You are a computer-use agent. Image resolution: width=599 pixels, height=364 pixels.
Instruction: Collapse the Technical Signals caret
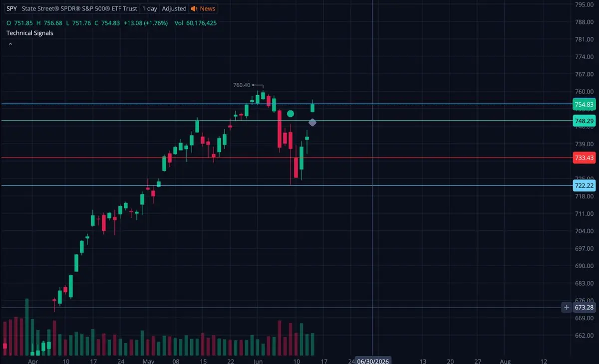pos(10,44)
